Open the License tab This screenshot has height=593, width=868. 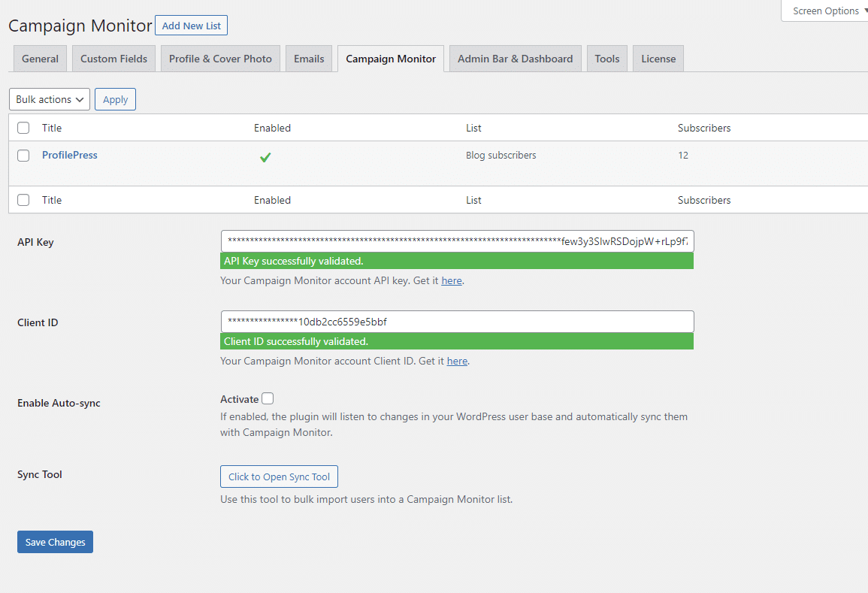click(658, 59)
